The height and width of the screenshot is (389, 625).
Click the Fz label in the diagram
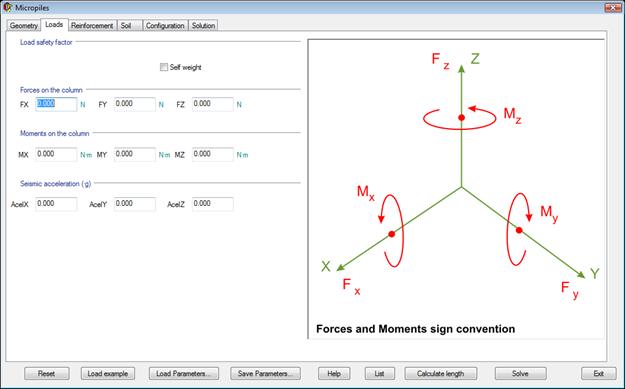(440, 61)
